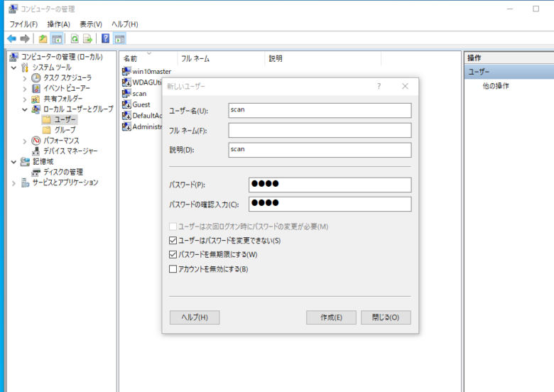Screen dimensions: 554x392
Task: Select タスク スケジューラ clock icon
Action: [x=36, y=77]
